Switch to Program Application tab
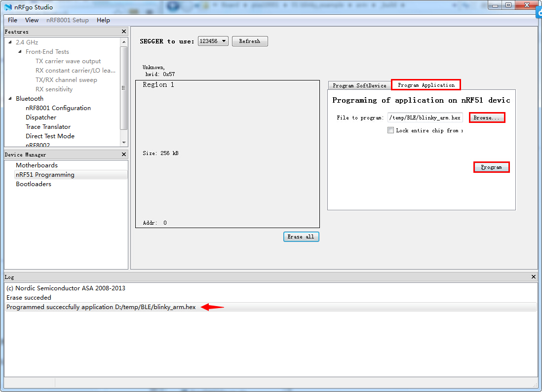 [426, 85]
